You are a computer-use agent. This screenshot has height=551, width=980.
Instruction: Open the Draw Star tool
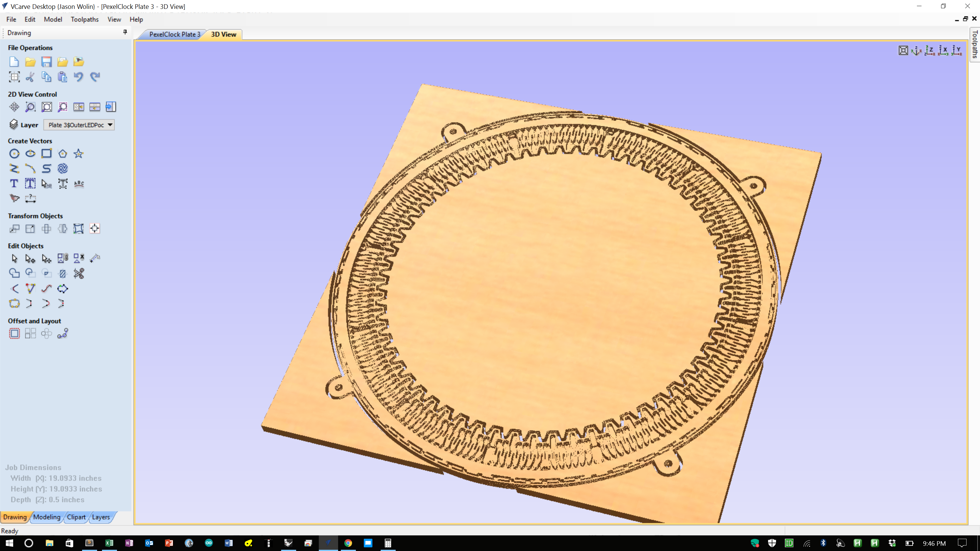78,154
